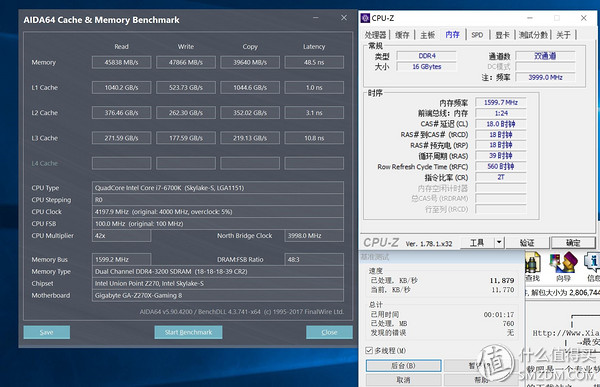Viewport: 600px width, 387px height.
Task: Click Memory Type Dual Channel DDR4-3200 field
Action: click(218, 271)
